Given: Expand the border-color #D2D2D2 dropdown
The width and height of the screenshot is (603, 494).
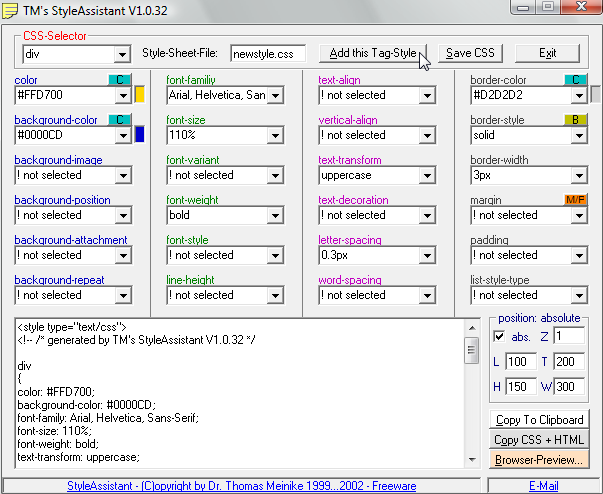Looking at the screenshot, I should pos(579,95).
